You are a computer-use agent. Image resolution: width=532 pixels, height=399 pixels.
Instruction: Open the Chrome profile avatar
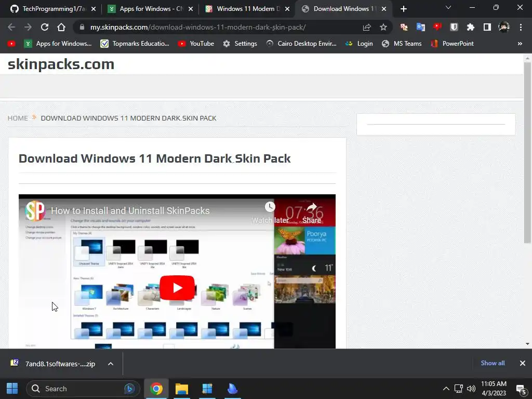[x=504, y=27]
